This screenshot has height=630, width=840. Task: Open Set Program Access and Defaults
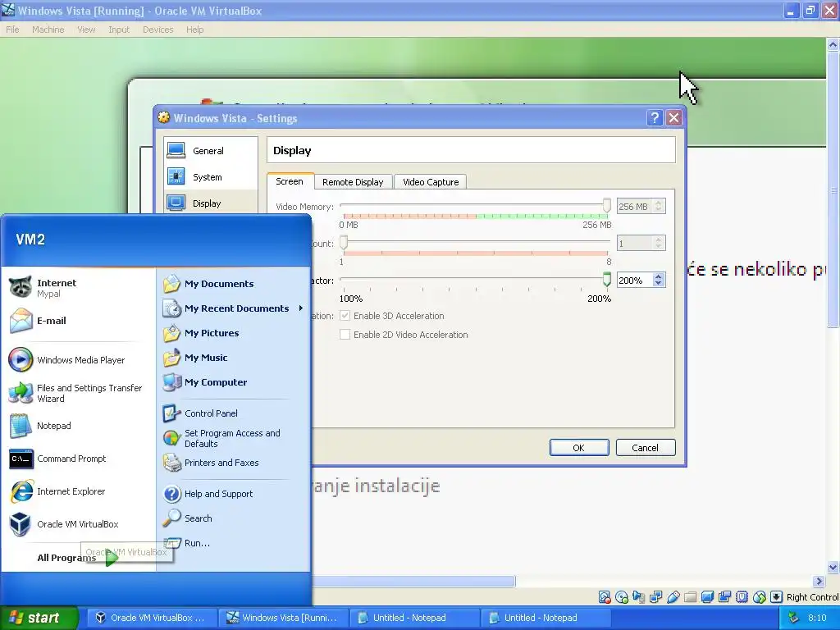(x=234, y=438)
